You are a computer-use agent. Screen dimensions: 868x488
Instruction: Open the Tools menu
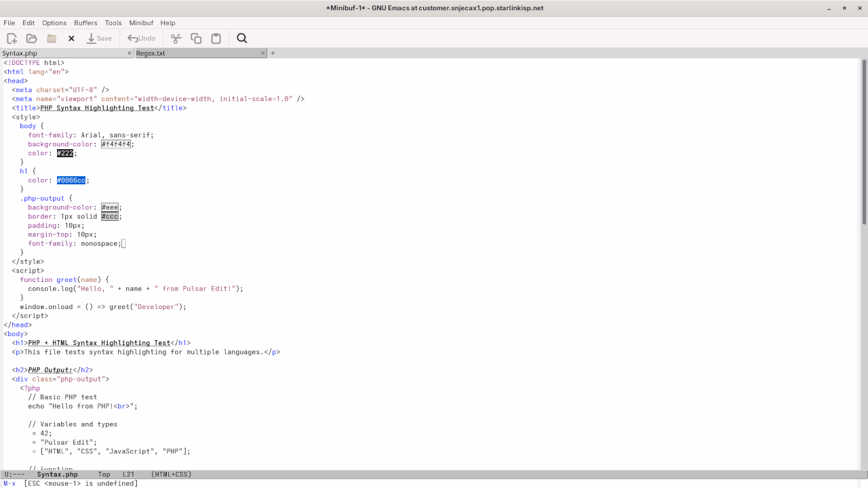[x=113, y=23]
